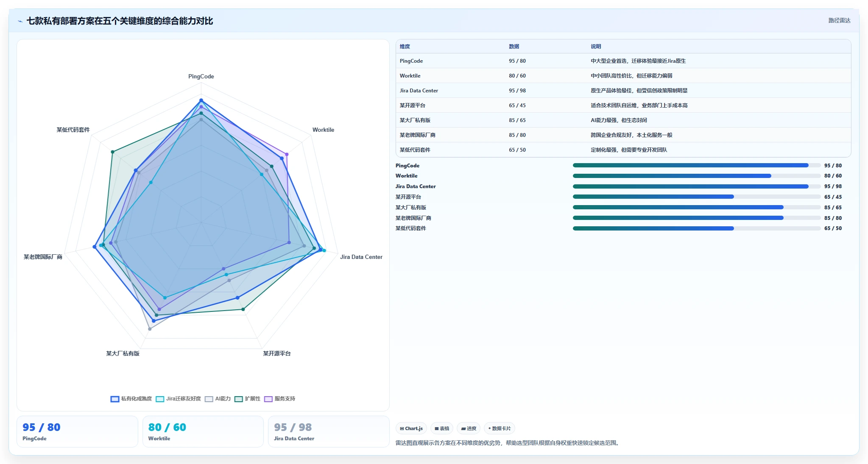The width and height of the screenshot is (868, 464).
Task: Toggle the 扩展性 legend series
Action: 247,399
